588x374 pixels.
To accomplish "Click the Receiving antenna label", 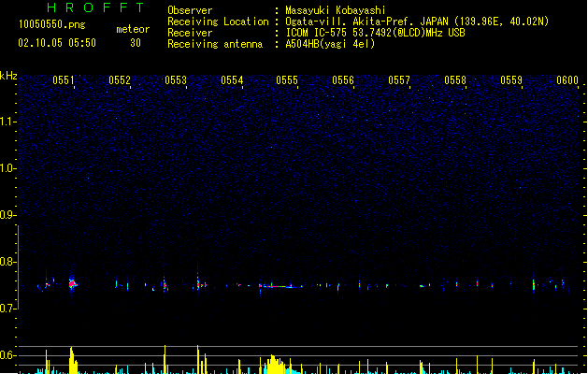I will click(x=215, y=44).
